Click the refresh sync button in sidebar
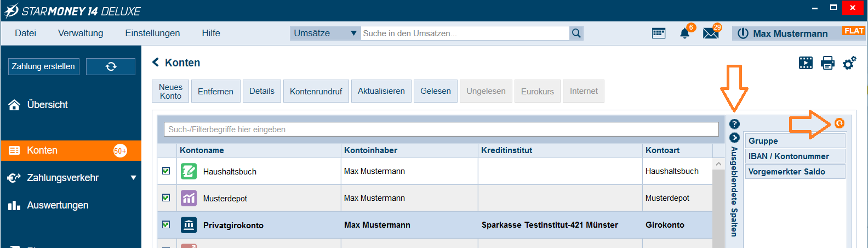Viewport: 868px width, 248px height. [111, 66]
